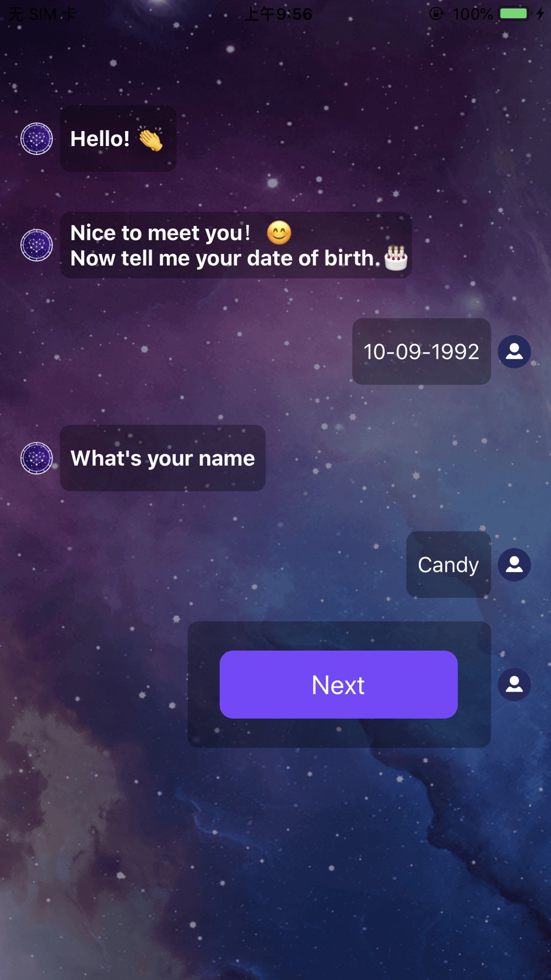
Task: Select the Candy name bubble
Action: [449, 564]
